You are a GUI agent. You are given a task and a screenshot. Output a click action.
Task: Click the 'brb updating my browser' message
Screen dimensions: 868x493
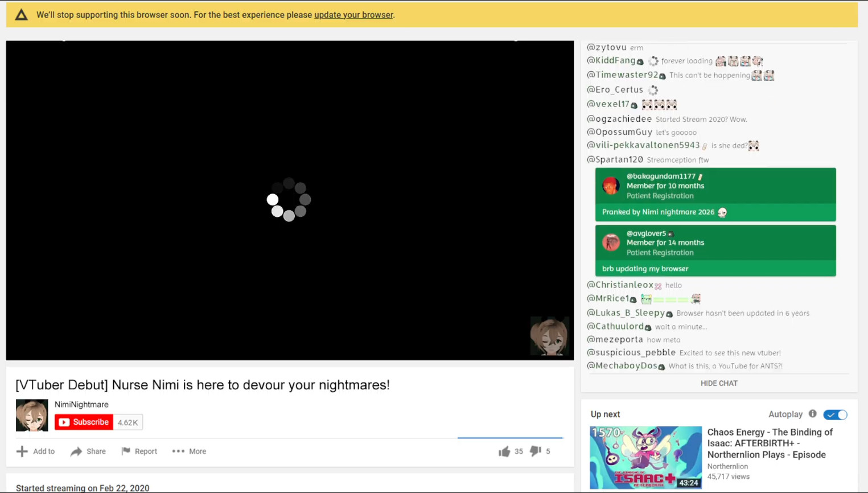pos(645,269)
